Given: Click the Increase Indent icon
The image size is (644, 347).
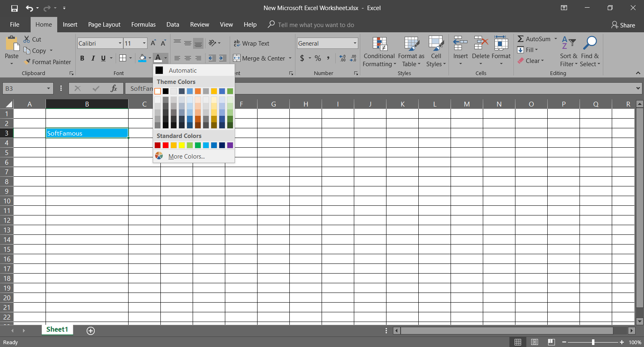Looking at the screenshot, I should coord(223,58).
